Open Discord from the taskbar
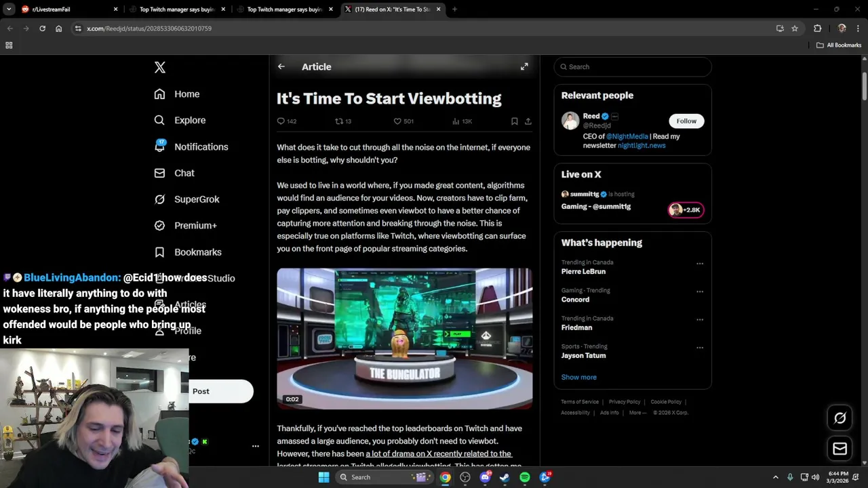Screen dimensions: 868x488 coord(485,477)
